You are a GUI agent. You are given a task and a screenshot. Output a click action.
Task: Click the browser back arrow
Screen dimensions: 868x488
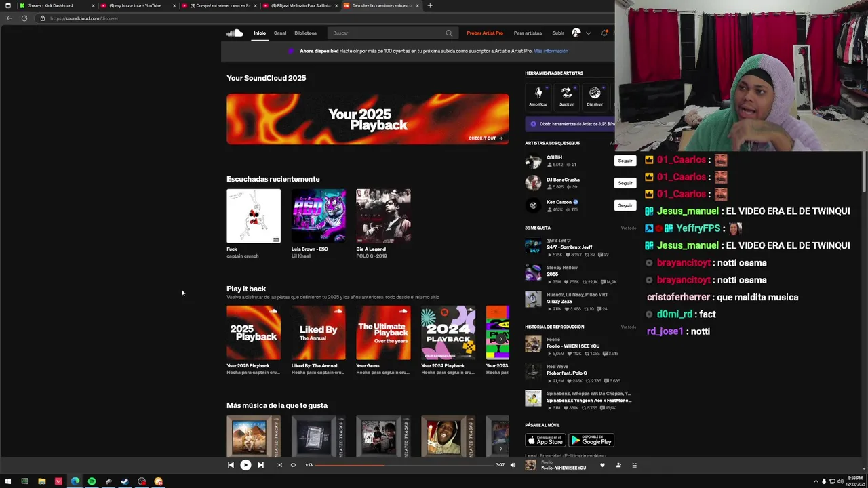[9, 18]
